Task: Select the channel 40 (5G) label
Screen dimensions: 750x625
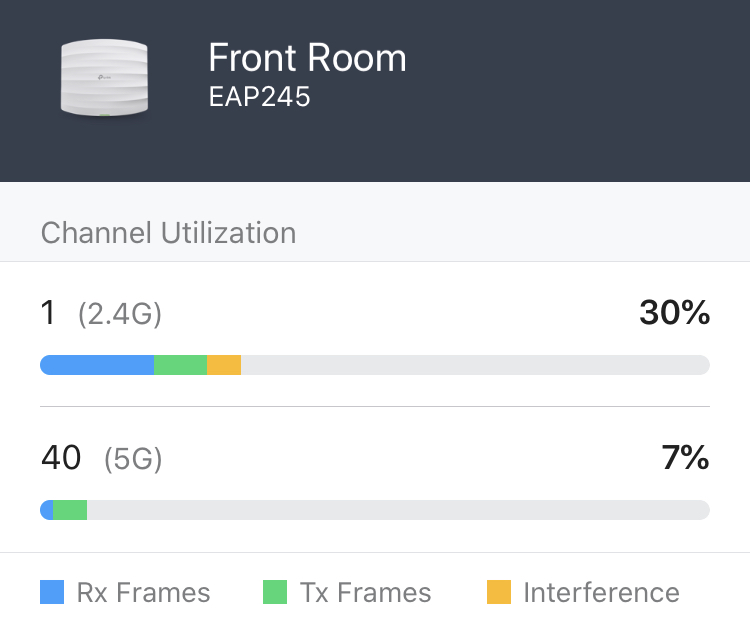Action: click(x=101, y=459)
